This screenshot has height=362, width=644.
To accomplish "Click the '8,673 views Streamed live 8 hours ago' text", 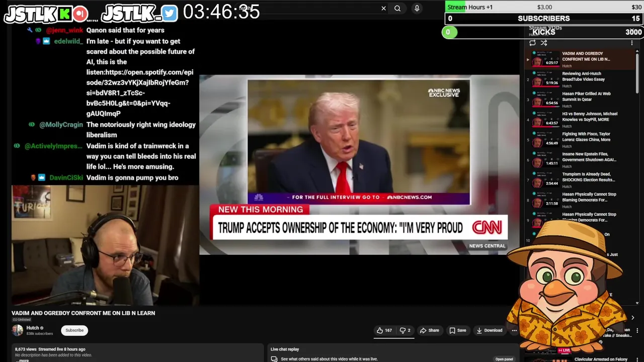I will pyautogui.click(x=50, y=349).
